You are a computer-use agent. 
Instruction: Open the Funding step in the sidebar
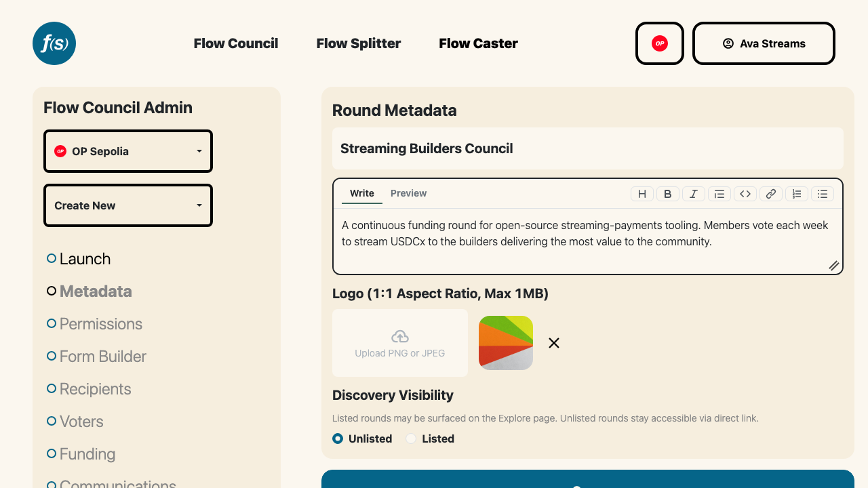pos(81,454)
